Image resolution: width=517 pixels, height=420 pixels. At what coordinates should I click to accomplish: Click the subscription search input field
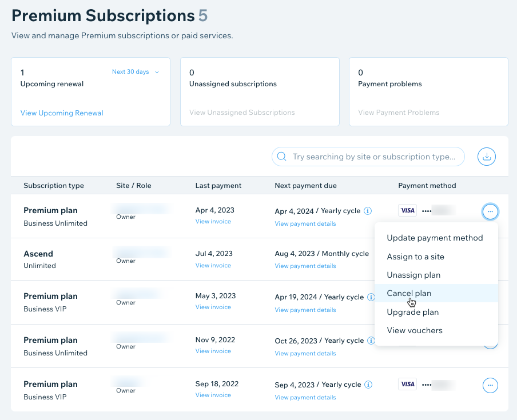click(x=373, y=157)
